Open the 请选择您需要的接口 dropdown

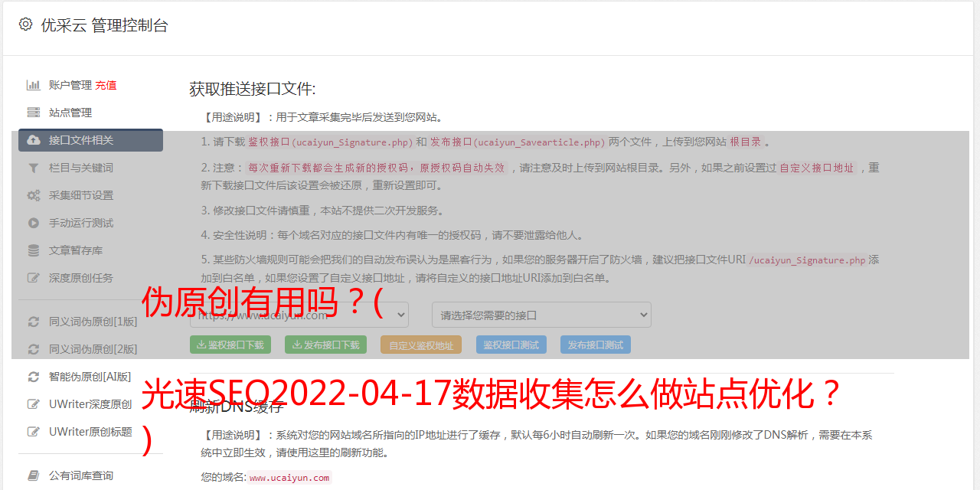[541, 315]
